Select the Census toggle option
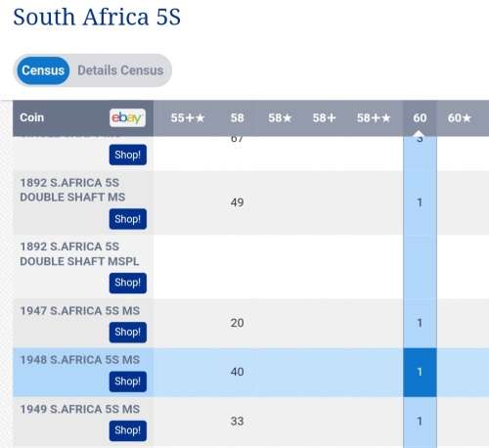The height and width of the screenshot is (448, 489). click(x=43, y=70)
